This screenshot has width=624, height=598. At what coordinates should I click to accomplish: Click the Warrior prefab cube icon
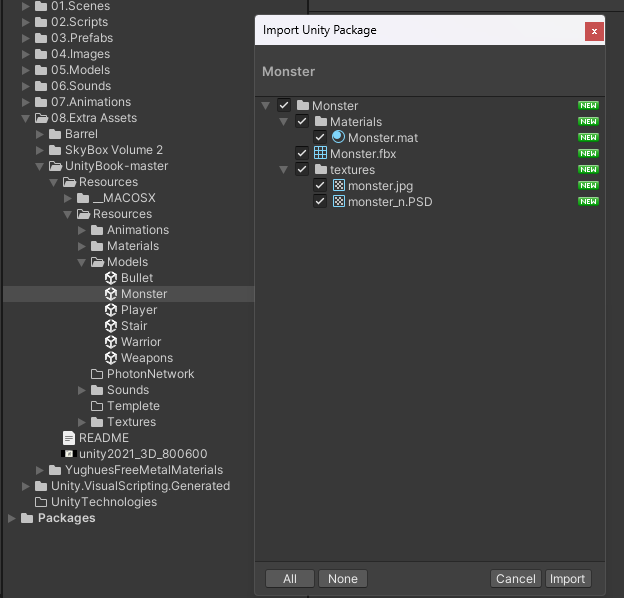[x=111, y=342]
